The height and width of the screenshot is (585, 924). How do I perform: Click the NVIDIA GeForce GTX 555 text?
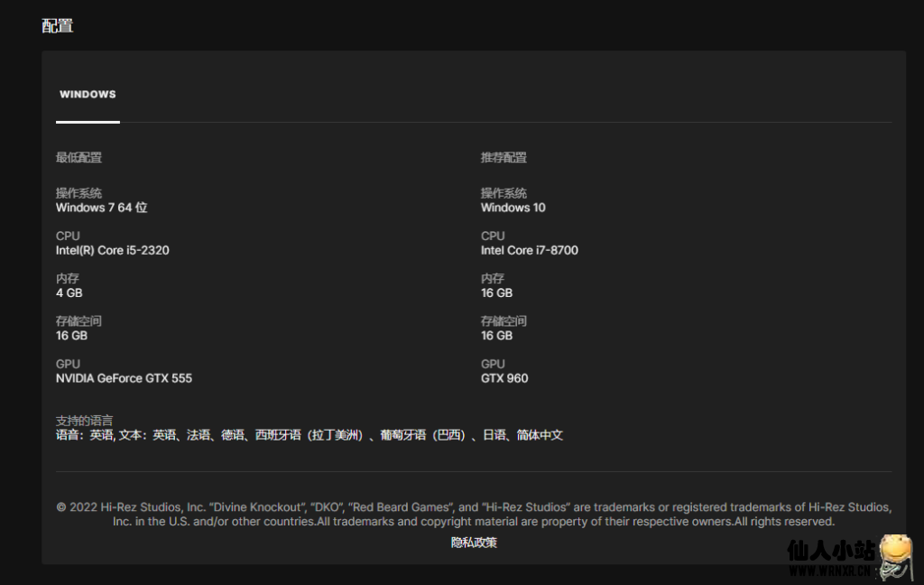[124, 378]
